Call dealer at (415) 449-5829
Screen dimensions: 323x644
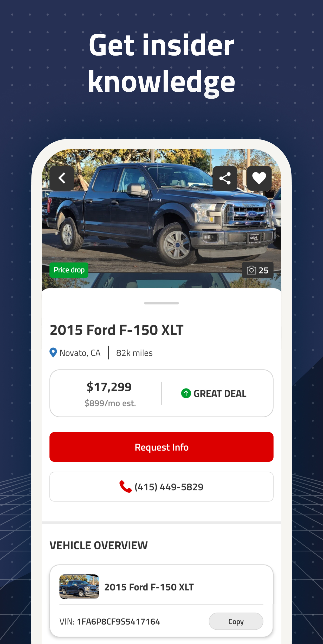point(161,487)
